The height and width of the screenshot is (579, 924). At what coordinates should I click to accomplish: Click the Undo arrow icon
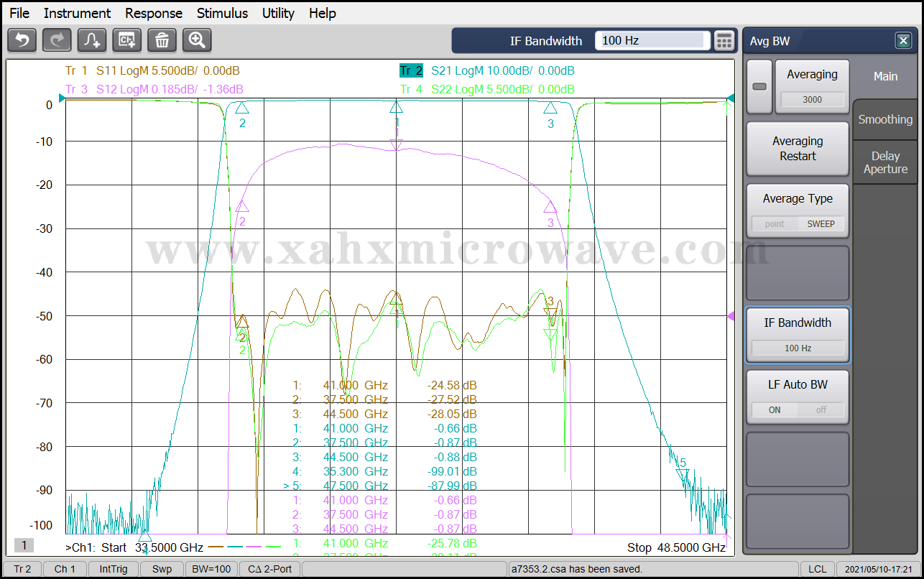click(x=22, y=40)
